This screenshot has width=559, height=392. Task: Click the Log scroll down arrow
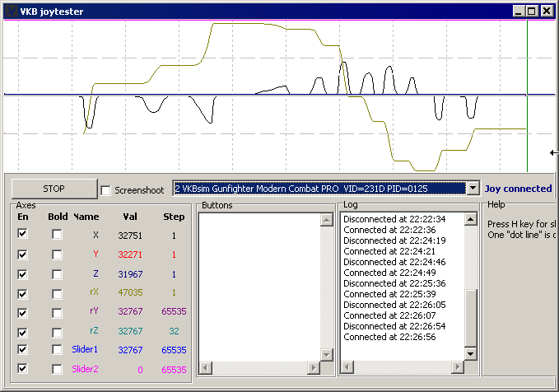(x=471, y=354)
